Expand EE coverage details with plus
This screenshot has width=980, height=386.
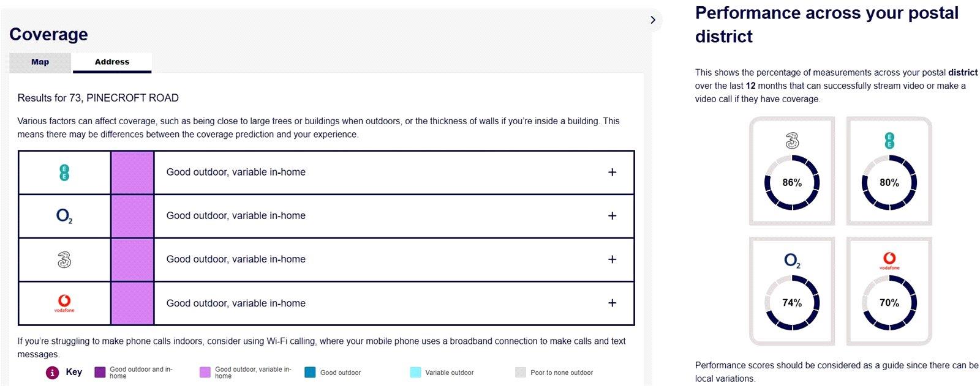[612, 173]
